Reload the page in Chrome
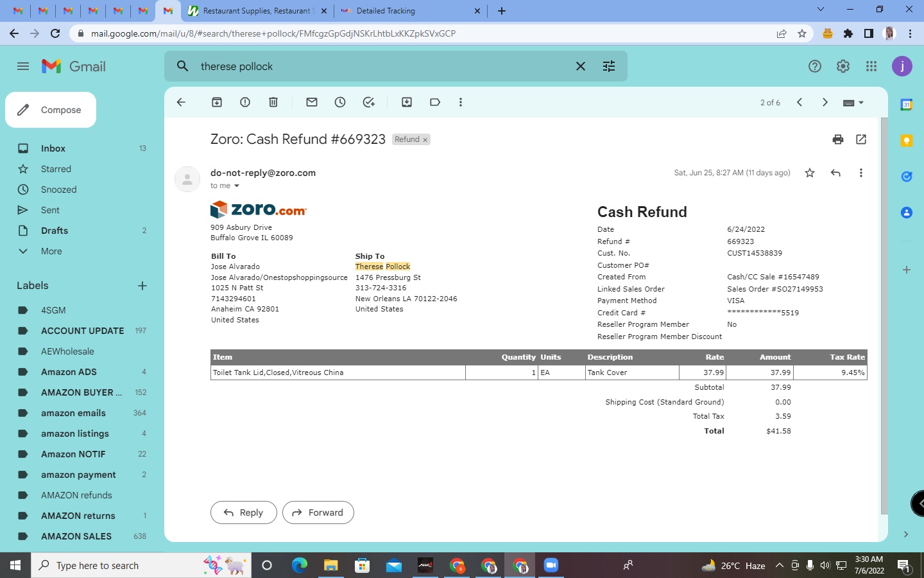 (x=55, y=33)
